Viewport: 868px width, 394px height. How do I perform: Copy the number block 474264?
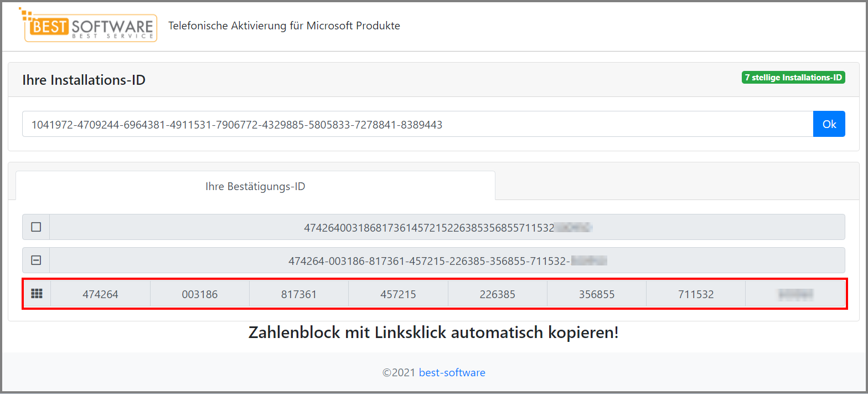100,294
